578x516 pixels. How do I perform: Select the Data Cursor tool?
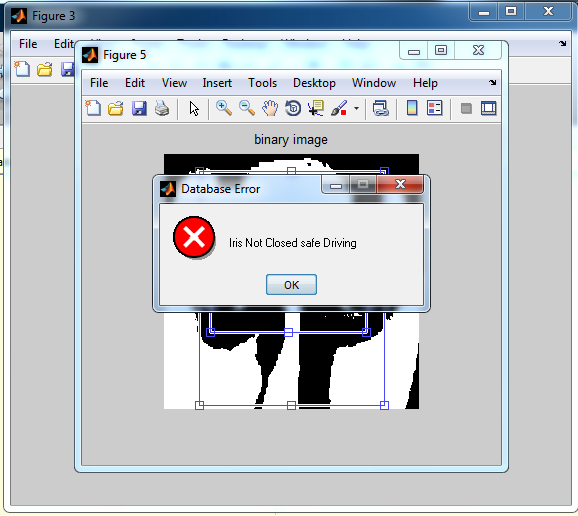pos(316,108)
